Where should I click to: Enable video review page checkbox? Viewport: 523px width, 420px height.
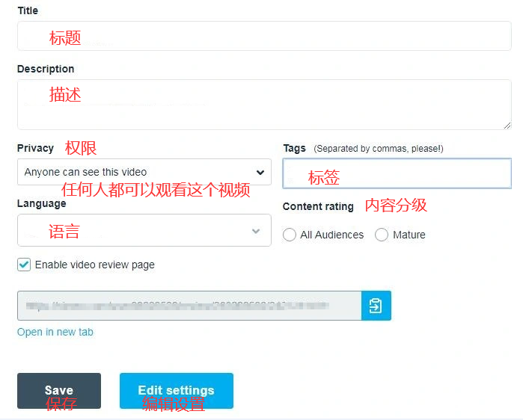pyautogui.click(x=24, y=265)
